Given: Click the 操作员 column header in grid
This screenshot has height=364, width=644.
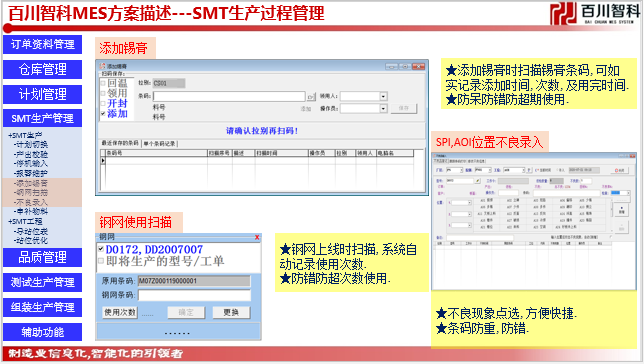Looking at the screenshot, I should point(322,153).
